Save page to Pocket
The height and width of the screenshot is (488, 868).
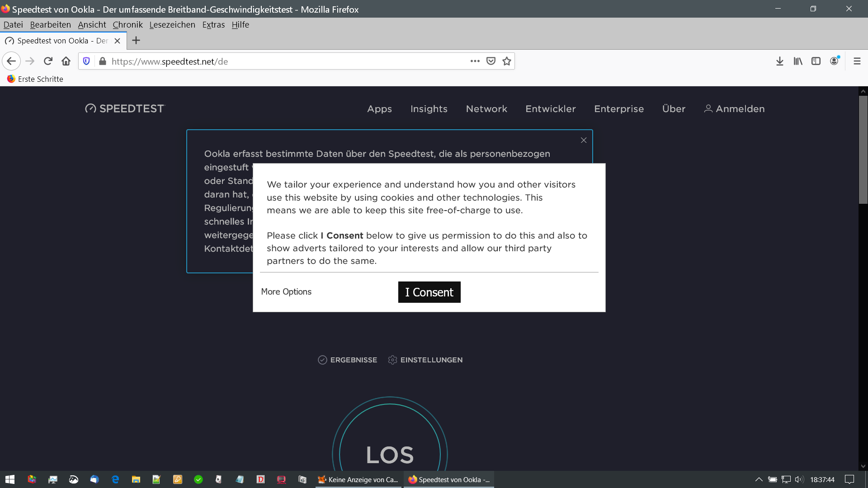(x=491, y=61)
